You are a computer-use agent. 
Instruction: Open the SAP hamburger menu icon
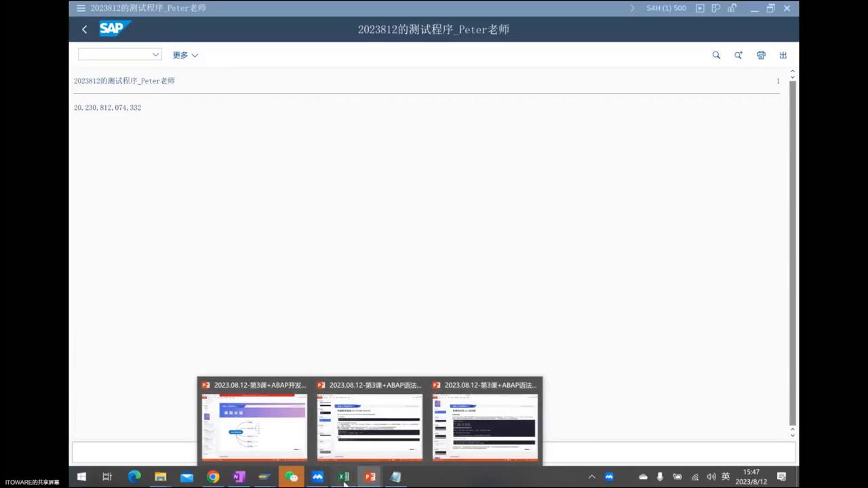click(x=80, y=7)
